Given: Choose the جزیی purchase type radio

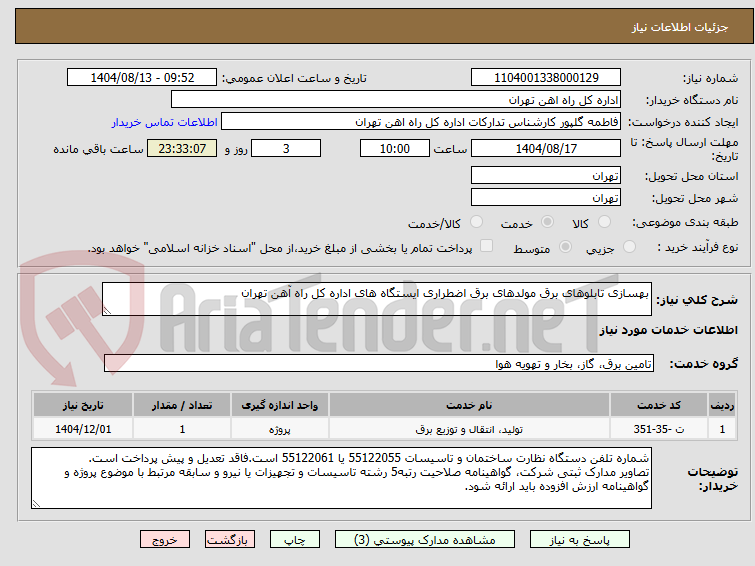Looking at the screenshot, I should tap(629, 247).
